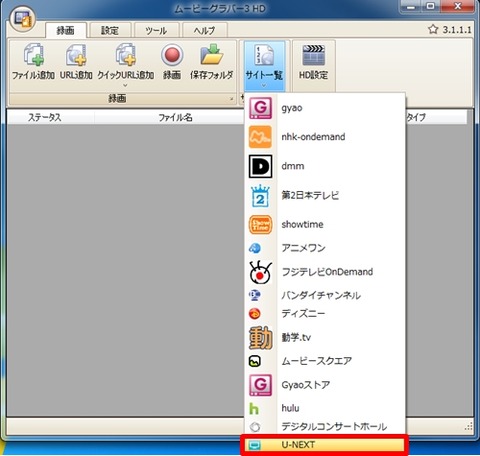The height and width of the screenshot is (456, 480).
Task: Click the ファイル名 column header
Action: [x=175, y=117]
